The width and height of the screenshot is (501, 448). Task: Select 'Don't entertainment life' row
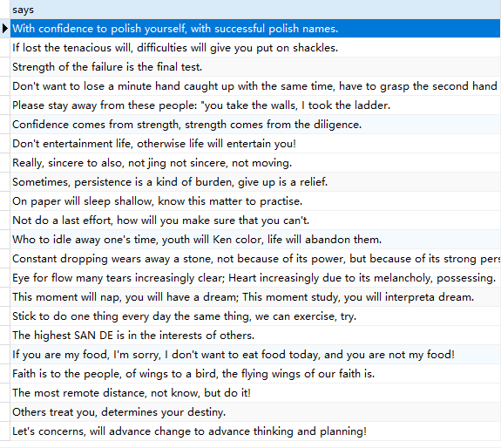pos(255,144)
